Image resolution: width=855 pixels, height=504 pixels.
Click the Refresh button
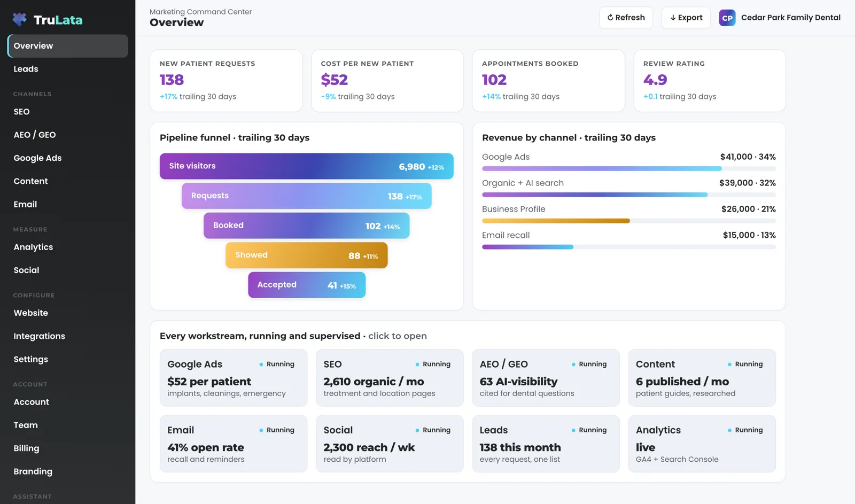626,18
